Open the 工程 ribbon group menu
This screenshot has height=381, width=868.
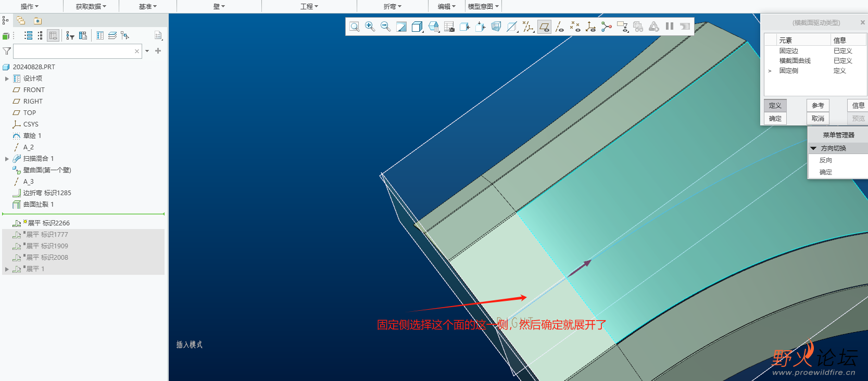(x=309, y=6)
